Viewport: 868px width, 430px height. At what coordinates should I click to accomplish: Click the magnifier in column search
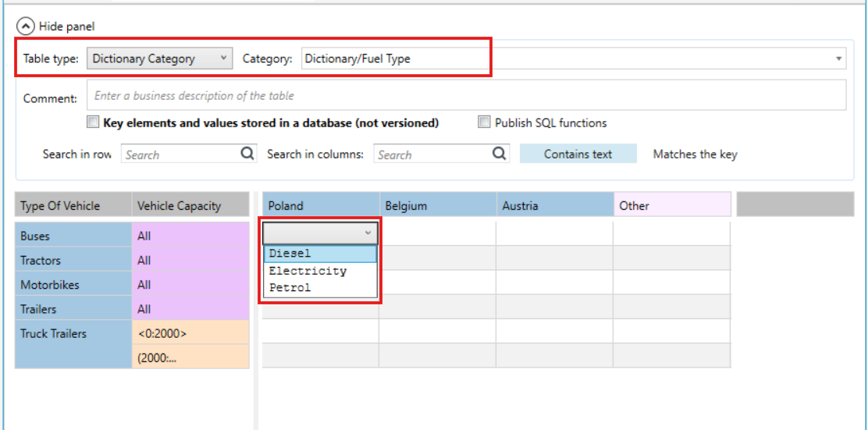500,153
